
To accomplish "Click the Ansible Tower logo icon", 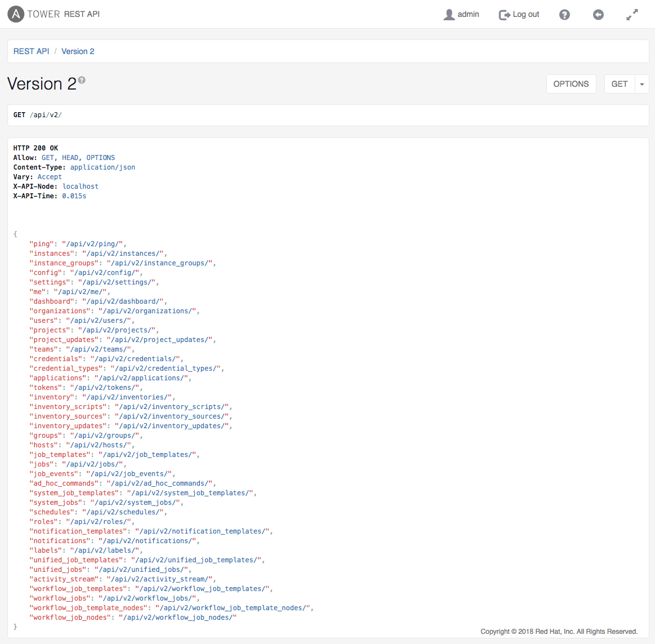I will [x=16, y=14].
